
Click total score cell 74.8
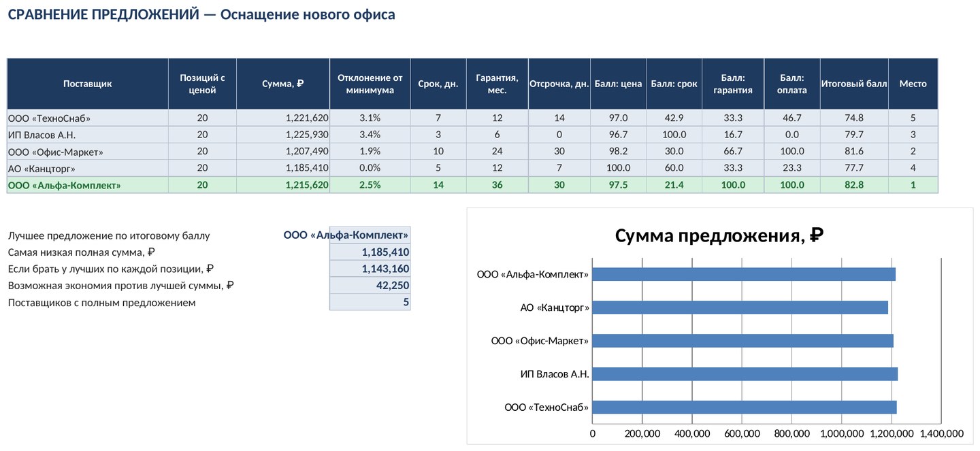coord(854,118)
